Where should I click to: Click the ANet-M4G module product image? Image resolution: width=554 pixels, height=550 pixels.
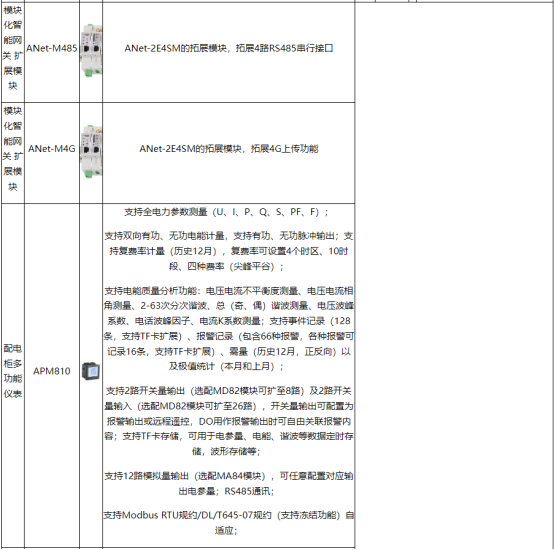click(x=92, y=151)
